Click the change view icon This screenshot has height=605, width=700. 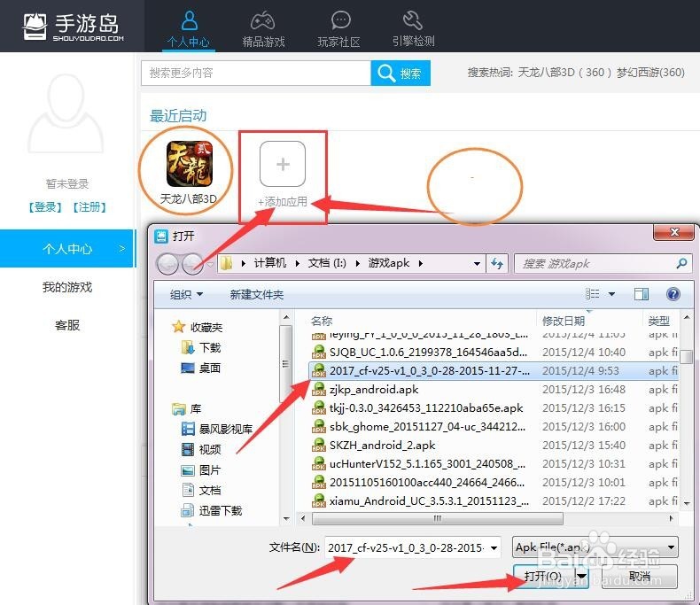point(592,293)
